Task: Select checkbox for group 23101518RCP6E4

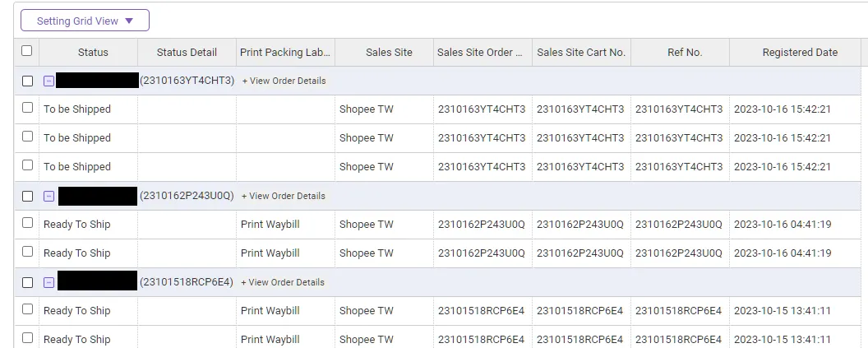Action: point(27,282)
